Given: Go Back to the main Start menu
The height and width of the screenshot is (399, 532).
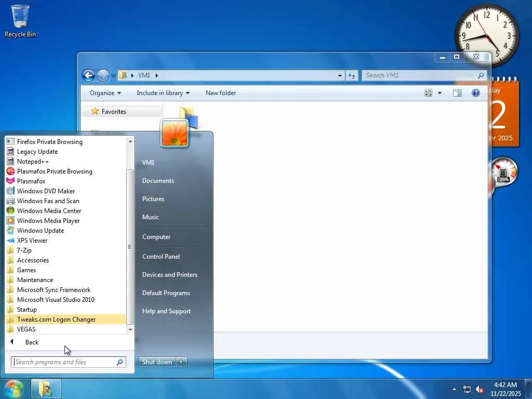Looking at the screenshot, I should click(x=70, y=342).
